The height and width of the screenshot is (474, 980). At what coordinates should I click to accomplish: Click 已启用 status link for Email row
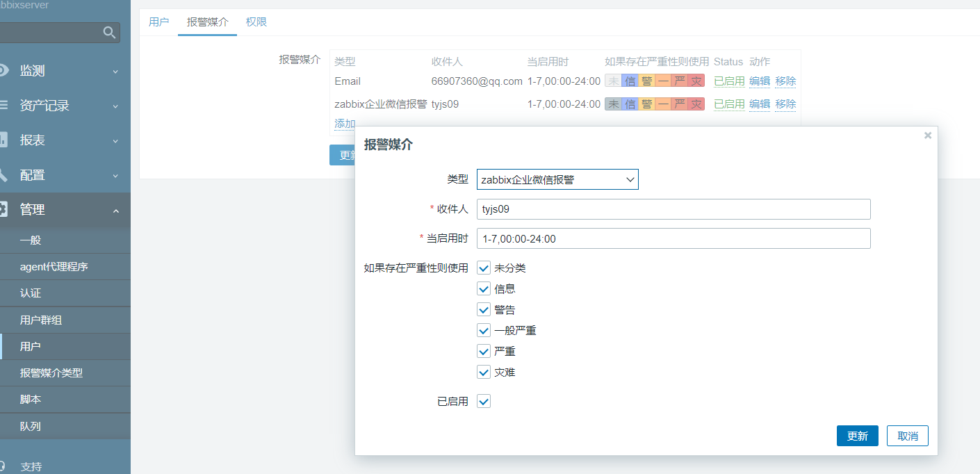tap(729, 81)
